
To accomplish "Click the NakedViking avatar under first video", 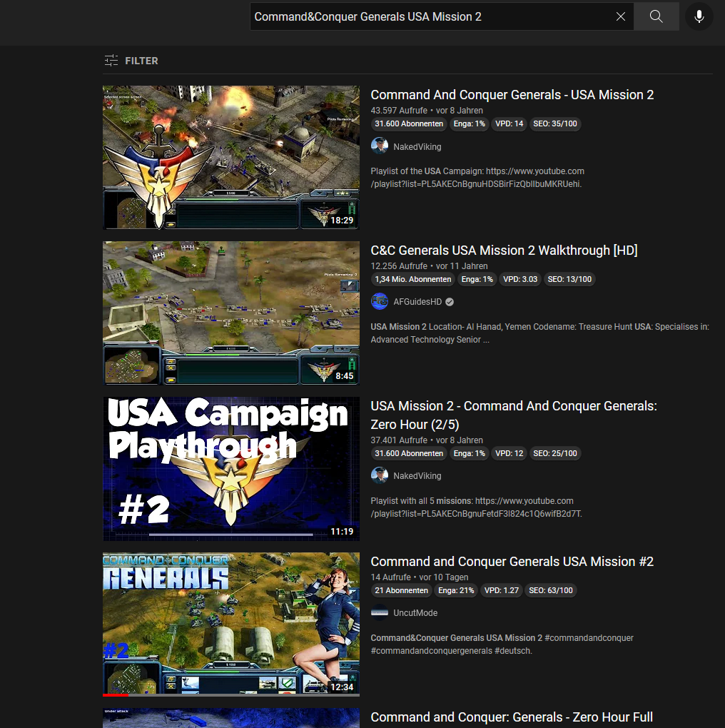I will 380,146.
